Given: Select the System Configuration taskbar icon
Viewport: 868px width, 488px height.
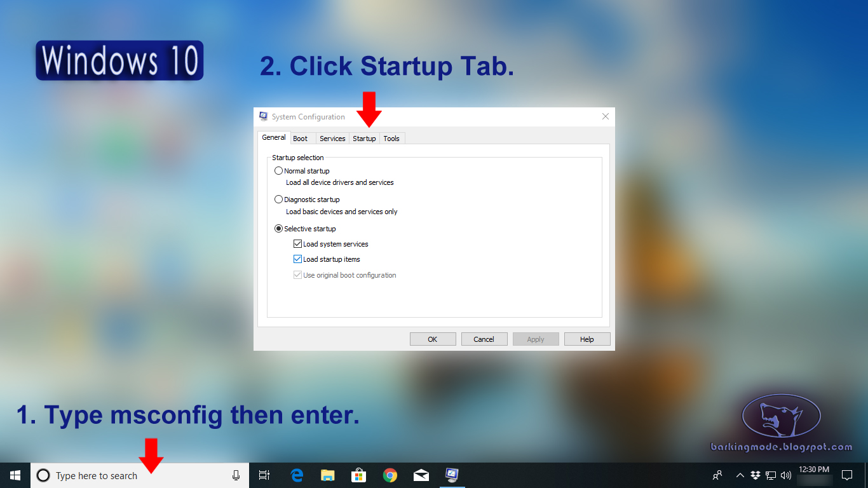Looking at the screenshot, I should (x=452, y=475).
